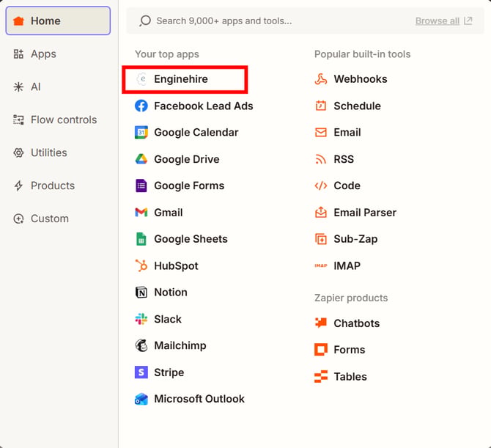This screenshot has width=491, height=448.
Task: Select the Sub-Zap text label
Action: [355, 239]
